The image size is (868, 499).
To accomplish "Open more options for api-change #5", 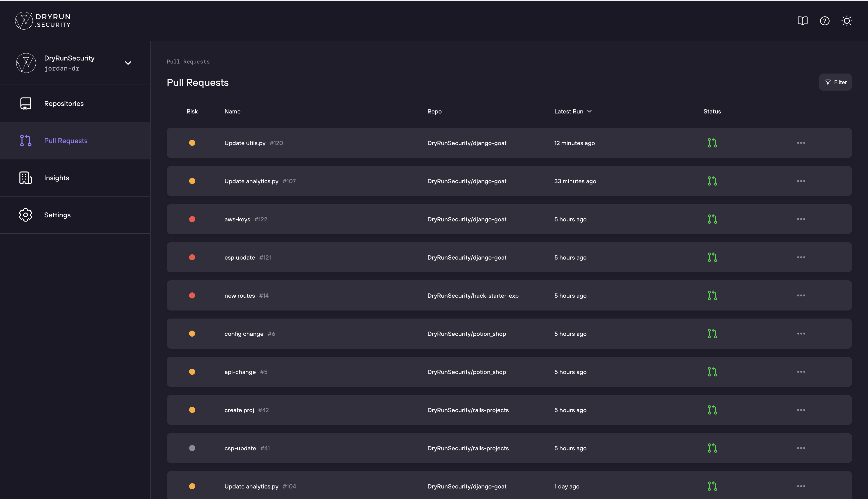I will point(801,372).
